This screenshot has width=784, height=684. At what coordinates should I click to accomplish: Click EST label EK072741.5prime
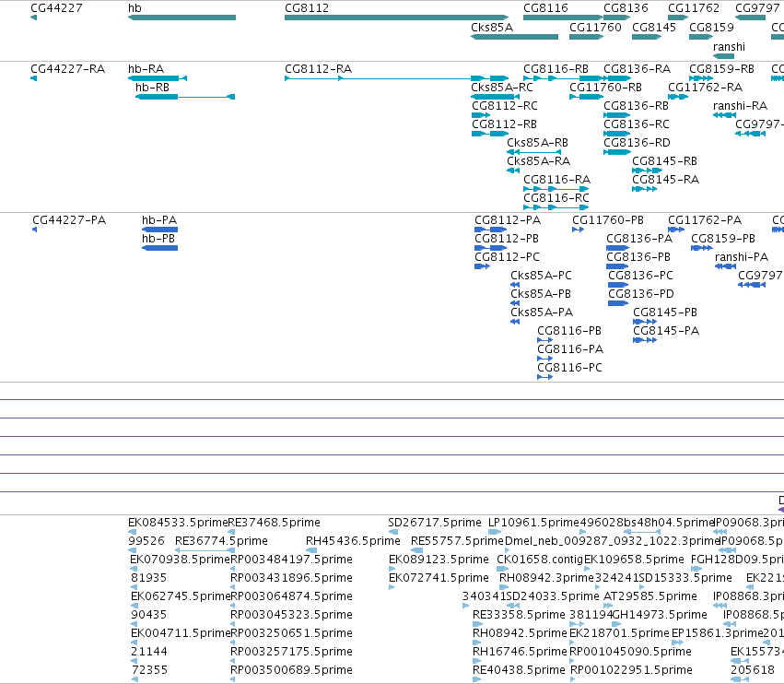[439, 578]
